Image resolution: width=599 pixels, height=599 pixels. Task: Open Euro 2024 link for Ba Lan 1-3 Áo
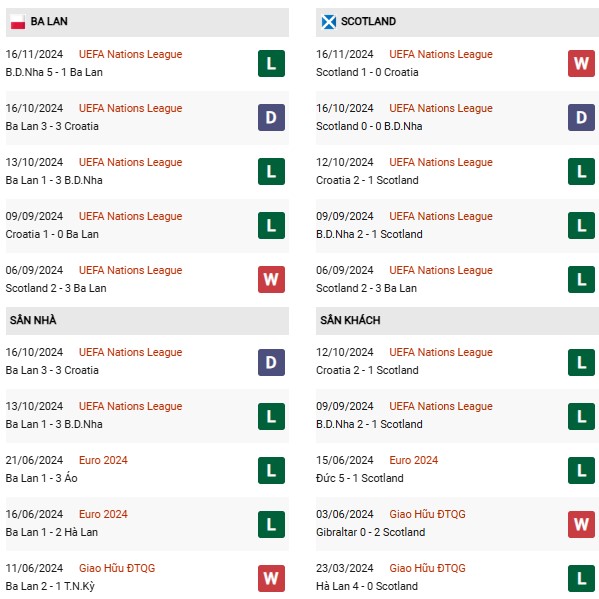(103, 460)
